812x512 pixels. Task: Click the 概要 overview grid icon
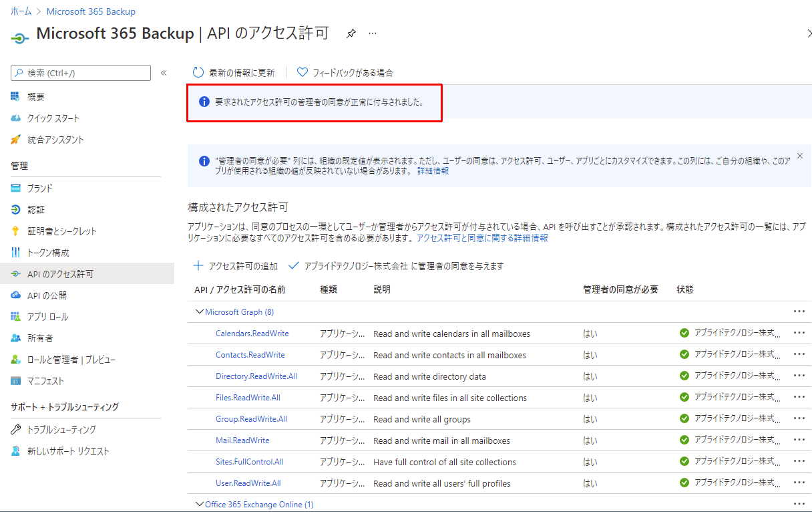pos(16,97)
